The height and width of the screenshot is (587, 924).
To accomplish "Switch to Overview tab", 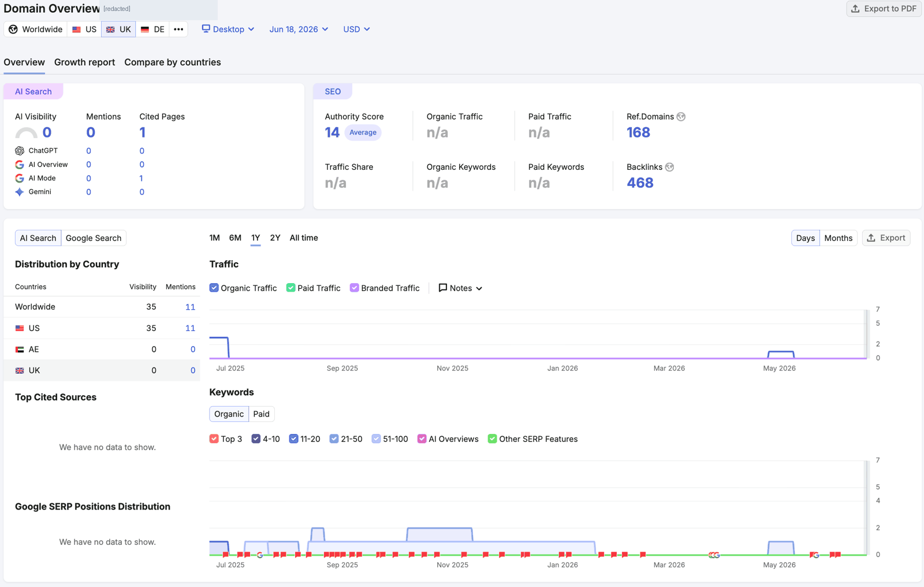I will 24,62.
